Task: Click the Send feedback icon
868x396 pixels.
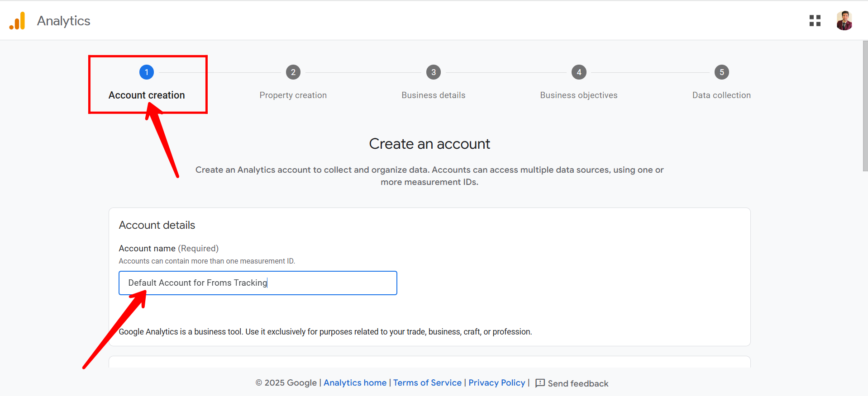Action: tap(540, 383)
